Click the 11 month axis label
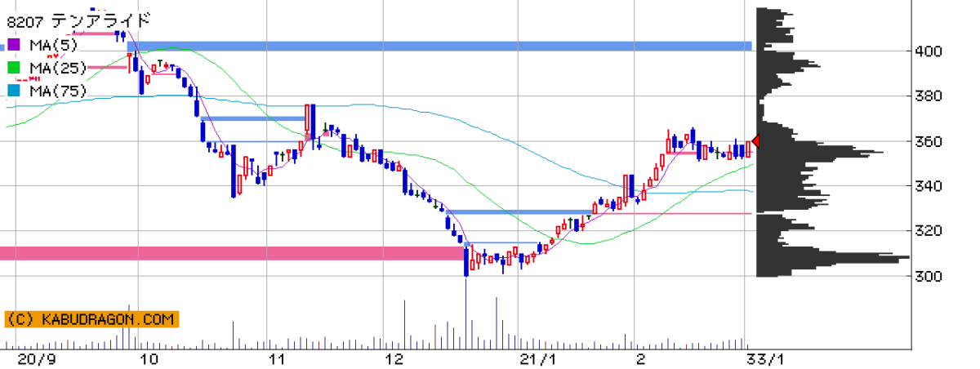The height and width of the screenshot is (369, 980). tap(277, 358)
